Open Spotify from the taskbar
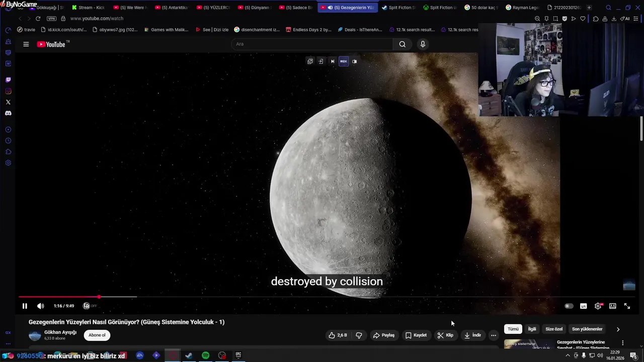Viewport: 644px width, 362px height. click(x=205, y=355)
